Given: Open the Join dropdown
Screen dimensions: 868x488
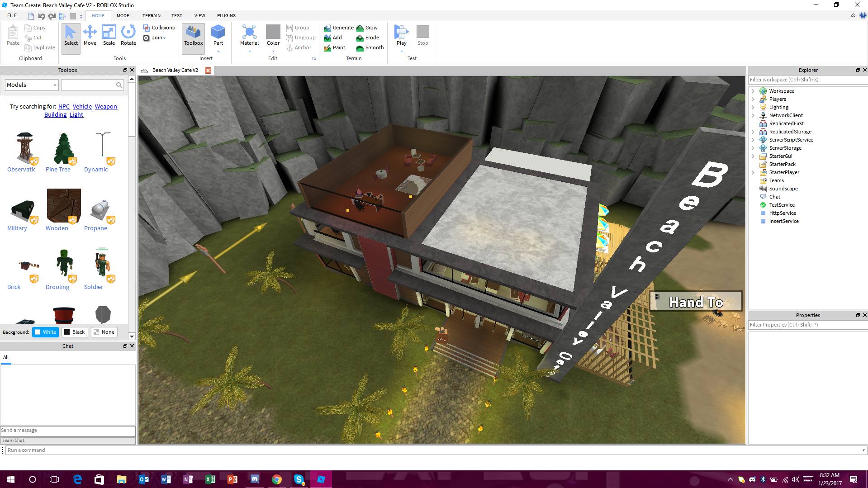Looking at the screenshot, I should click(155, 38).
